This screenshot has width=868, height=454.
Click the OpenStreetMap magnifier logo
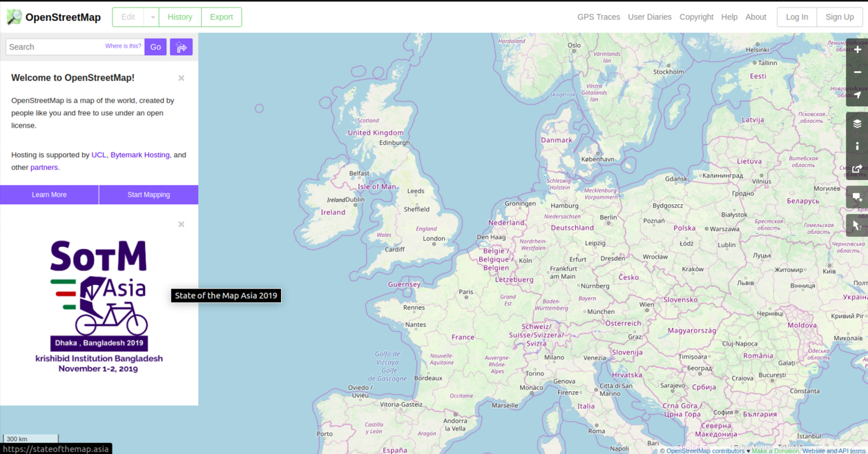(14, 17)
